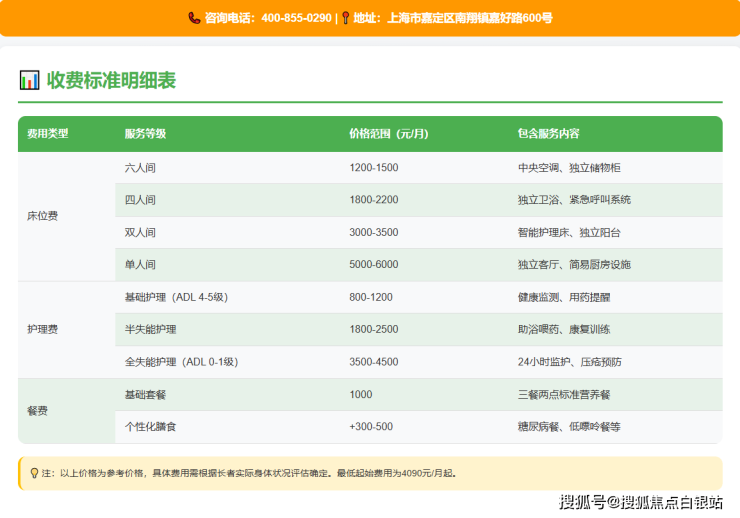Click the 费用类型 column header
740x518 pixels.
tap(47, 134)
